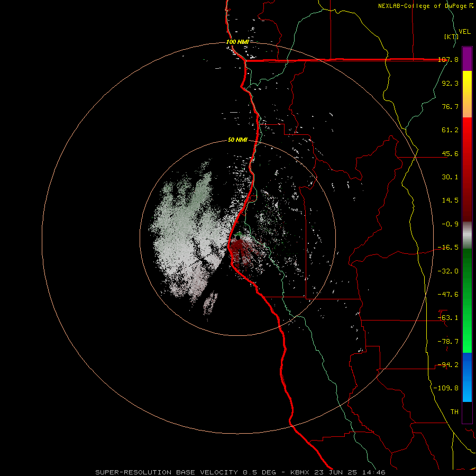Click the dark red velocity echo near radar center

coord(241,251)
